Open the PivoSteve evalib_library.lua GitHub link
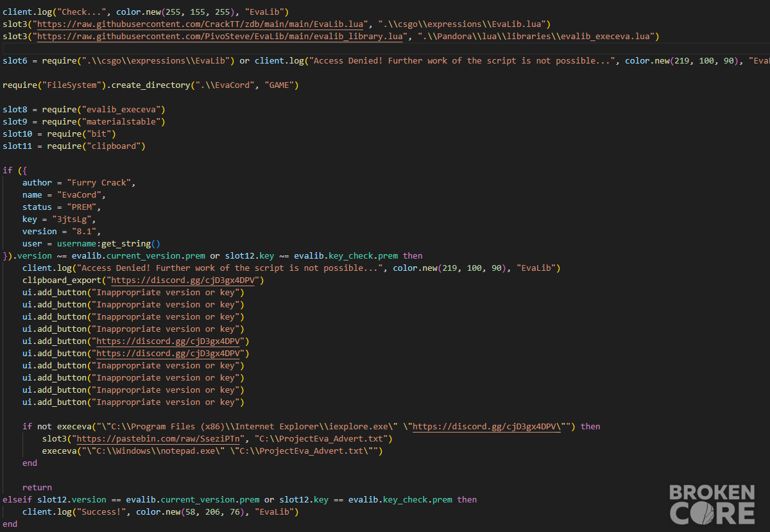 point(220,37)
